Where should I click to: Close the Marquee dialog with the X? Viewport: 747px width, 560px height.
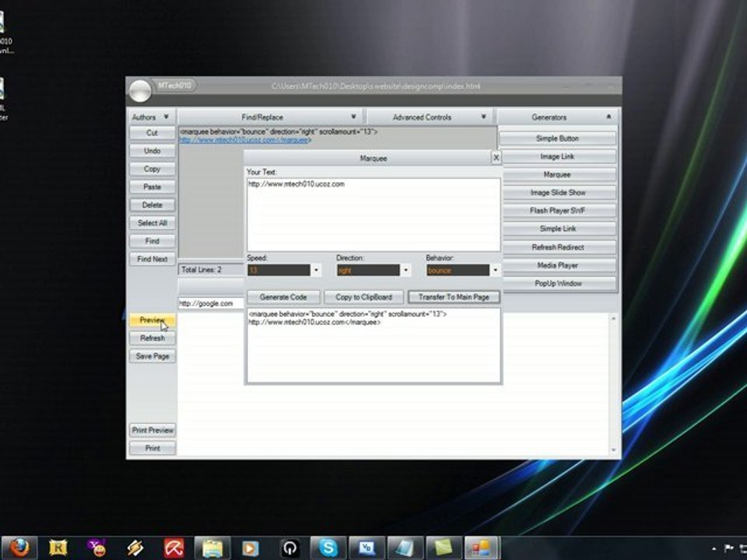pyautogui.click(x=496, y=158)
